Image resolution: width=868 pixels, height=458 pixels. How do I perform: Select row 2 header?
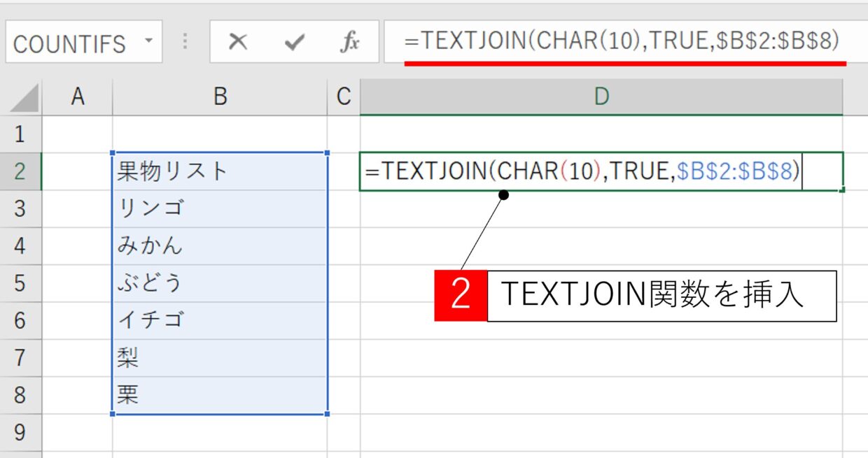point(20,171)
